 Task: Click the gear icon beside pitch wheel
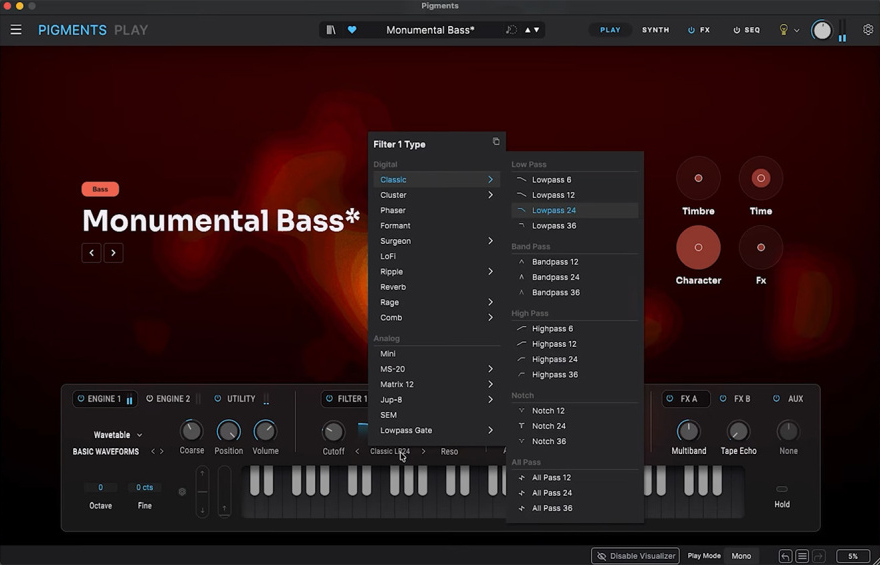tap(182, 491)
